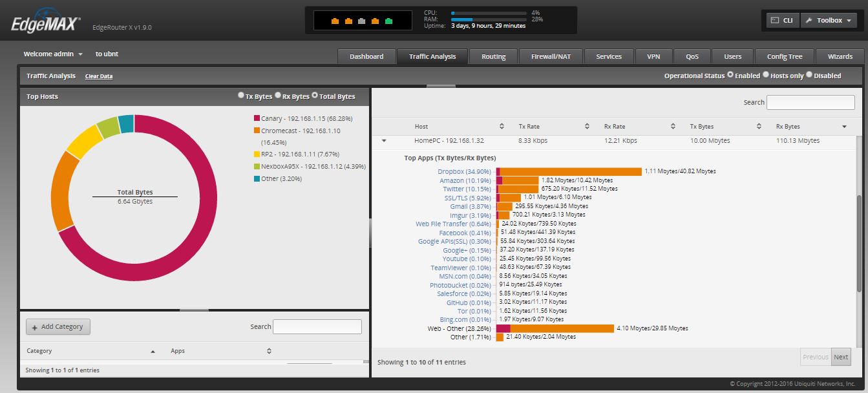Open the Firewall/NAT tab

pyautogui.click(x=551, y=57)
